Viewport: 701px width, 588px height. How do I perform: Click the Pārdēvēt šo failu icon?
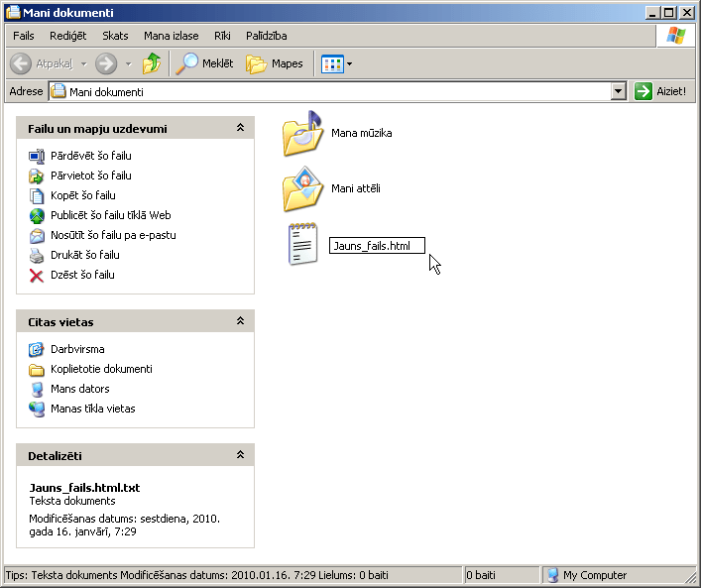click(37, 156)
